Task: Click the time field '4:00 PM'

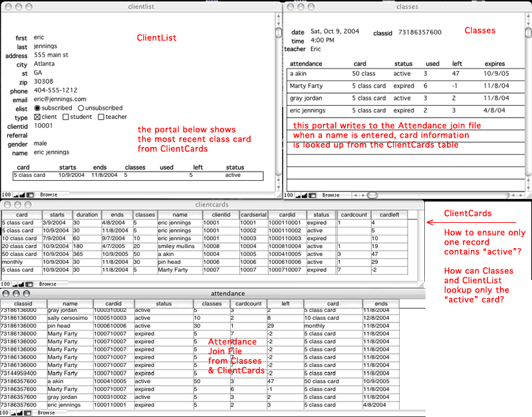Action: (x=323, y=41)
